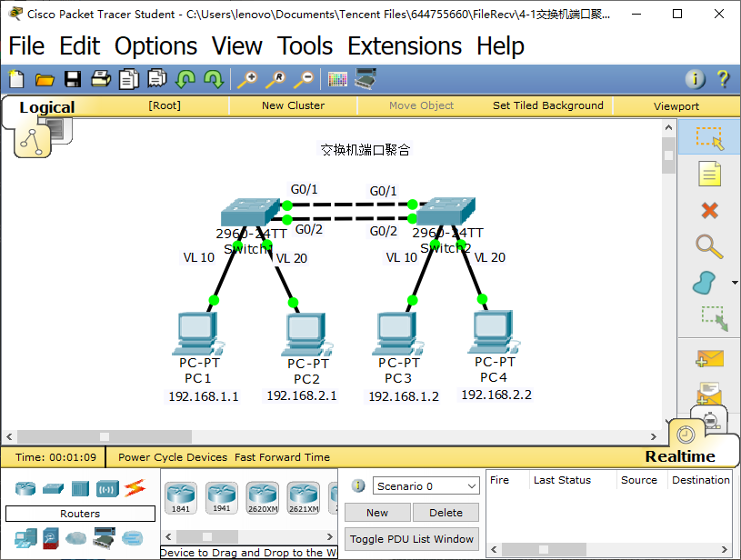This screenshot has height=560, width=741.
Task: Redo with the right green arrow icon
Action: (x=214, y=79)
